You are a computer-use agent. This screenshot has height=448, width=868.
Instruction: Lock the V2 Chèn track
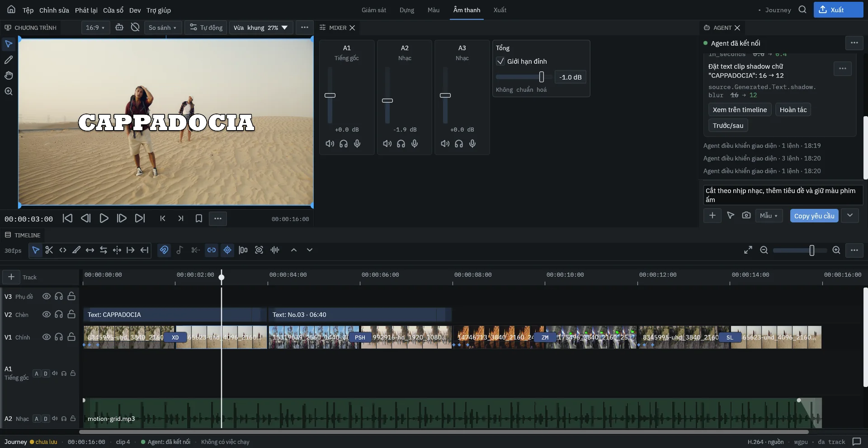[x=71, y=315]
